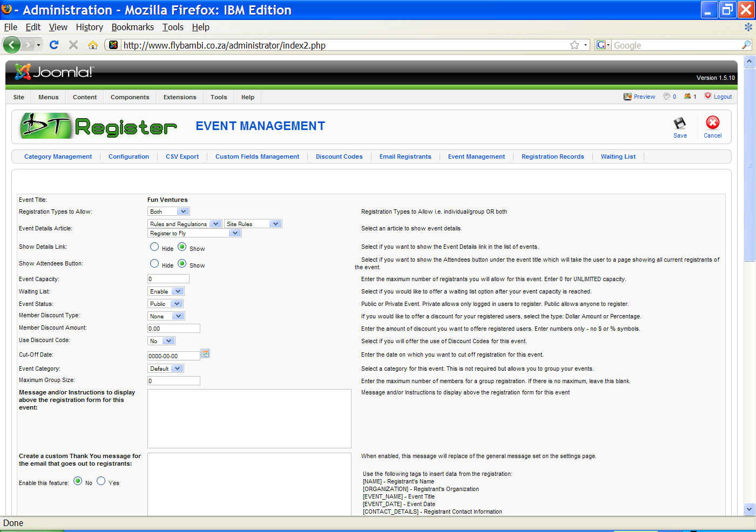This screenshot has width=756, height=532.
Task: Select Hide for Show Details Link
Action: pos(154,247)
